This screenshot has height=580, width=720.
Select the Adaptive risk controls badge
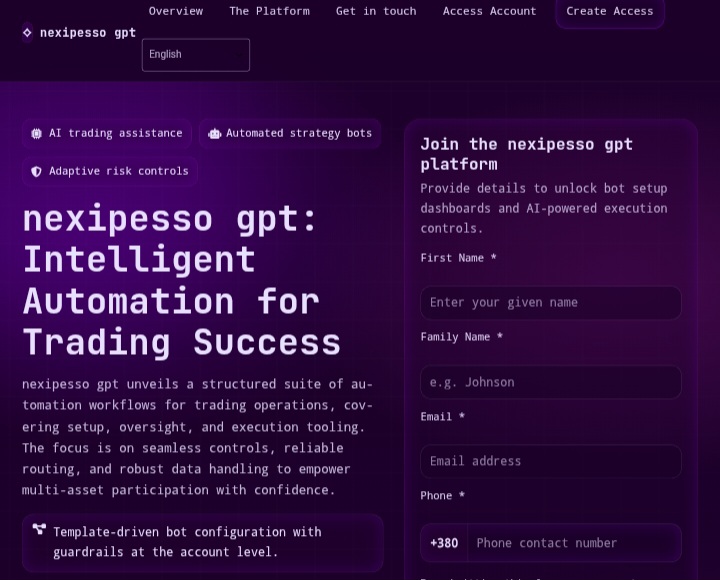tap(110, 172)
